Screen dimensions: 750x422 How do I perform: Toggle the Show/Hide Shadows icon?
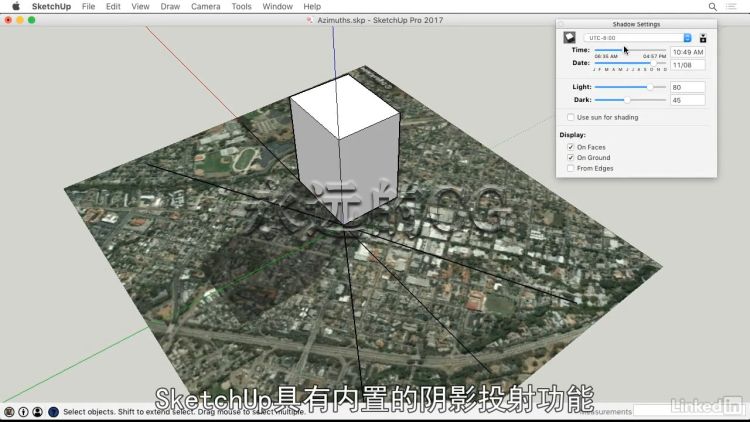[x=569, y=37]
